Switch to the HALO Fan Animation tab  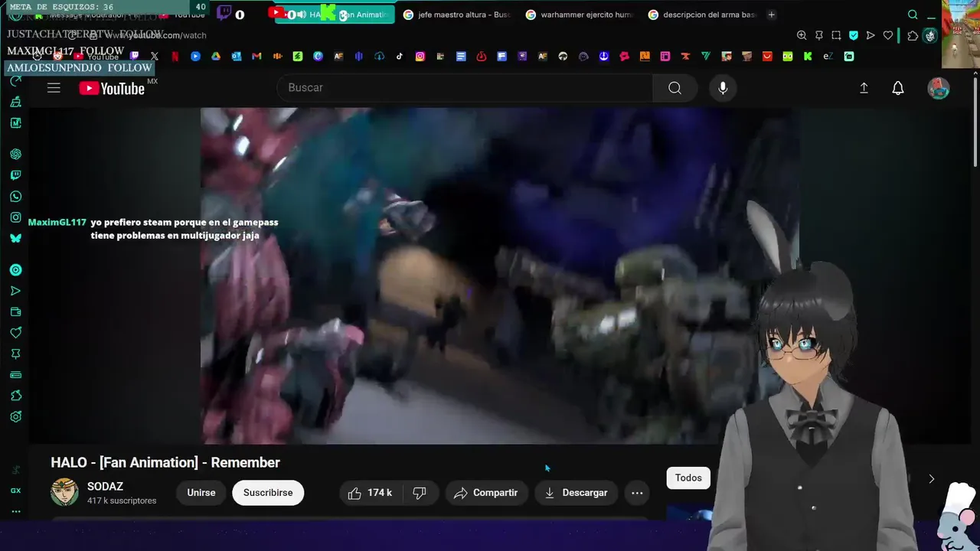[335, 15]
